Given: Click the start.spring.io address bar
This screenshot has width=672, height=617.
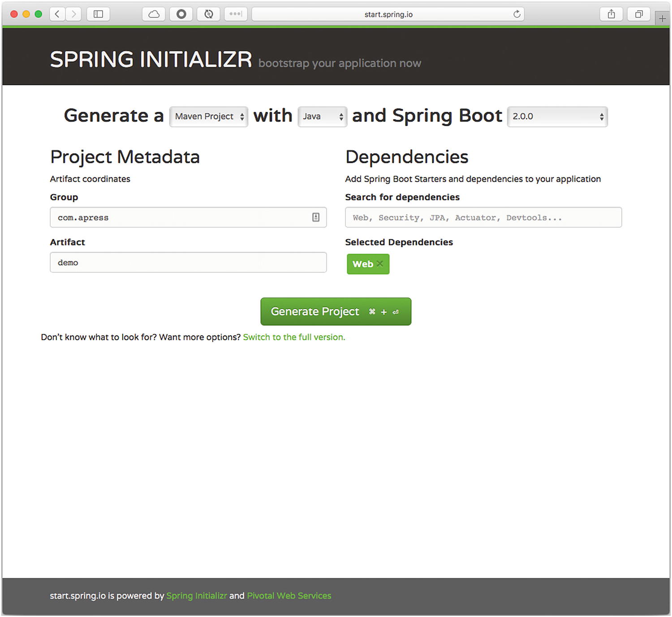Looking at the screenshot, I should click(388, 14).
